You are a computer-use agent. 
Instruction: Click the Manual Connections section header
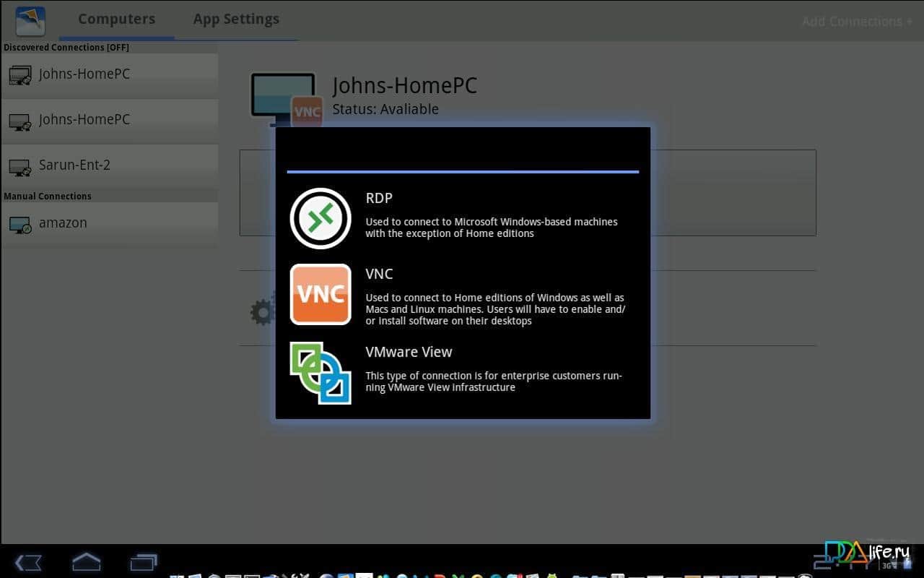(x=48, y=197)
